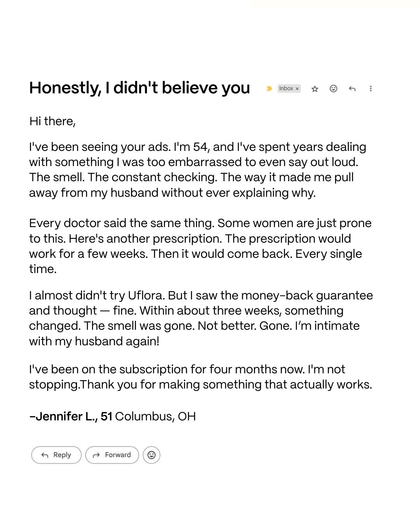
Task: Click the sentence "I'm intimate with my husband again!"
Action: point(194,334)
